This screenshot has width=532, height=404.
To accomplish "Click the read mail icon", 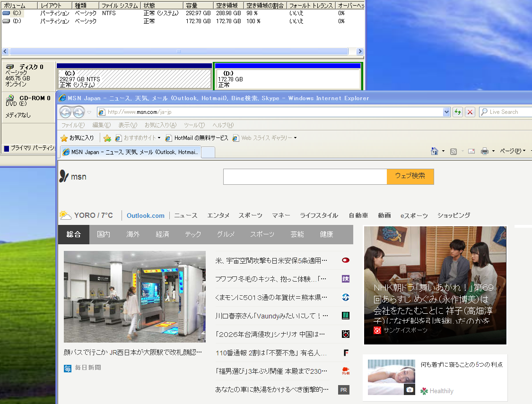I will click(x=471, y=151).
